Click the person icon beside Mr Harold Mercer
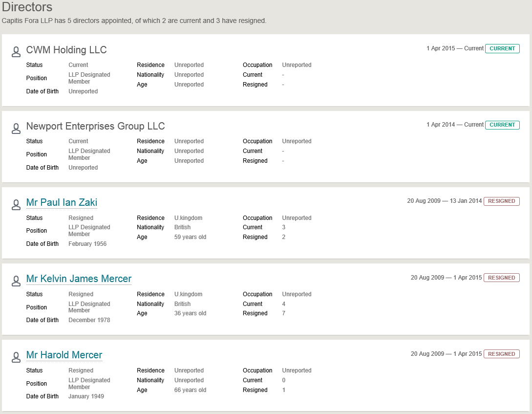This screenshot has height=414, width=532. tap(16, 357)
